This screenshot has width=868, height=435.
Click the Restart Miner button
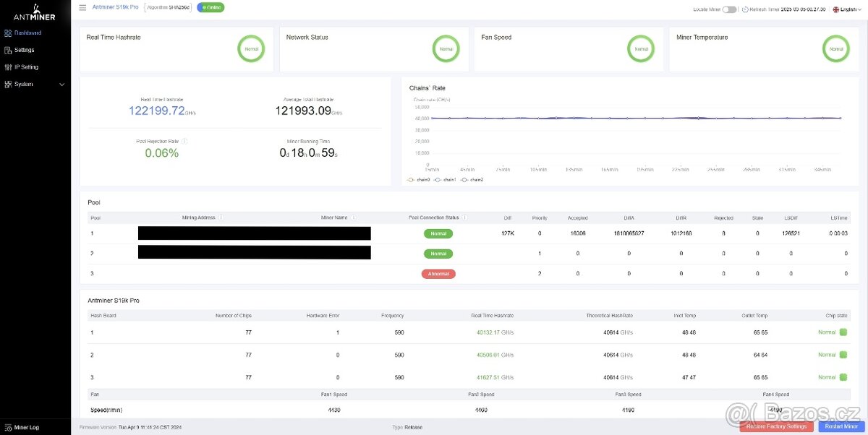(x=841, y=426)
